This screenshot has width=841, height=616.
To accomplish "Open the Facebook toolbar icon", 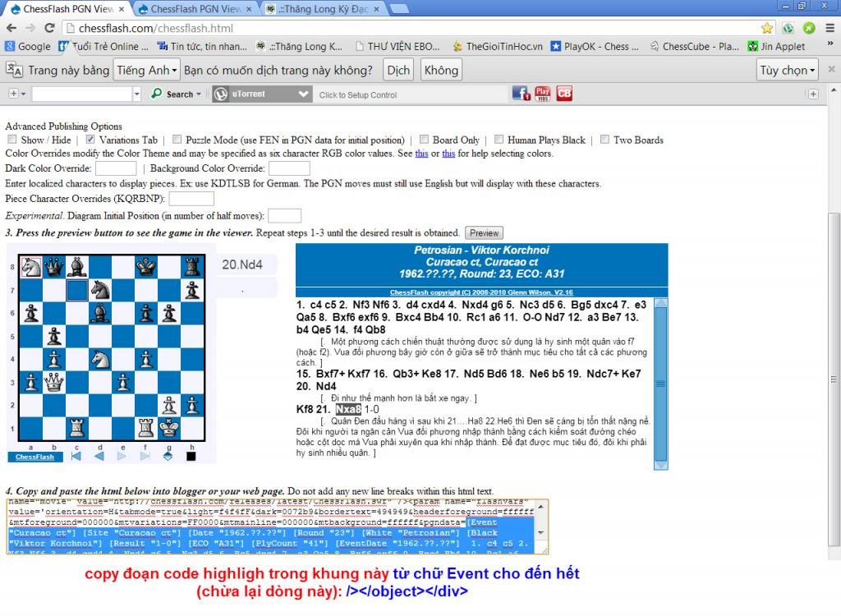I will tap(521, 94).
